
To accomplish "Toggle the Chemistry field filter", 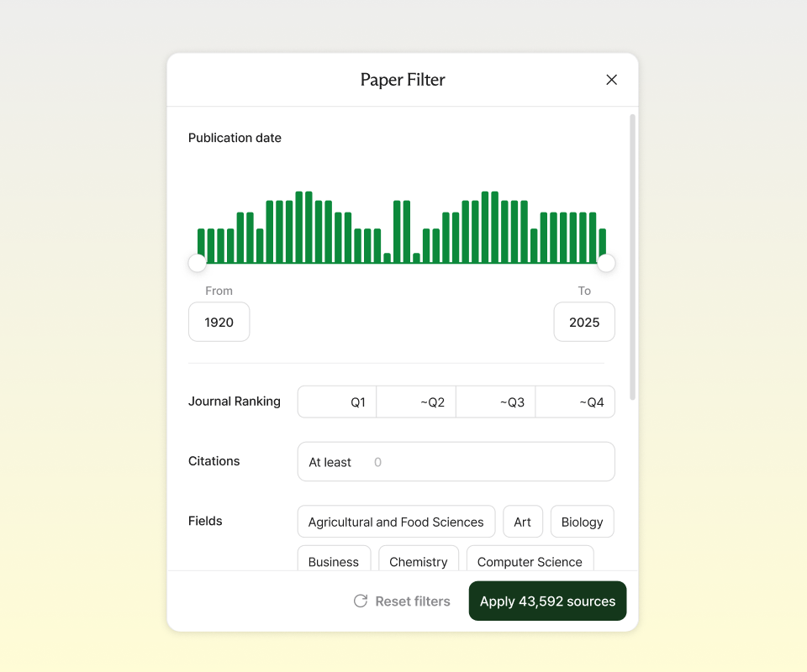I will point(419,561).
